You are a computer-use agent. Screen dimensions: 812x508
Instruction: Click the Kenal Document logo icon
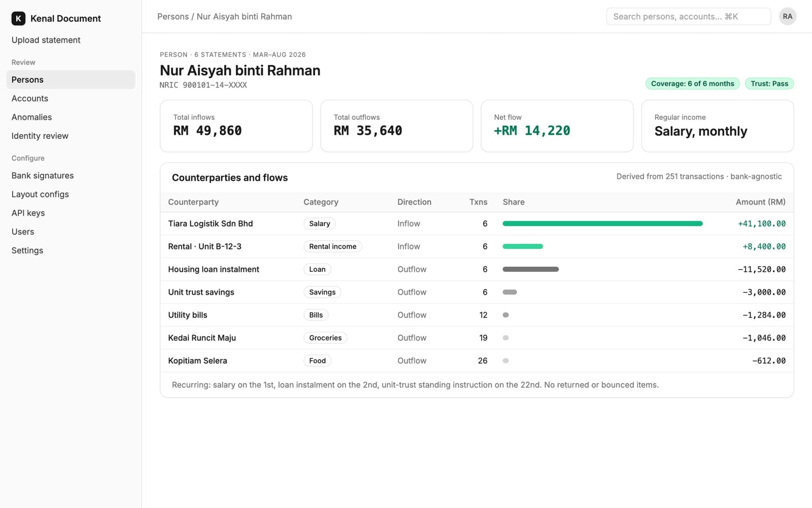(x=18, y=18)
